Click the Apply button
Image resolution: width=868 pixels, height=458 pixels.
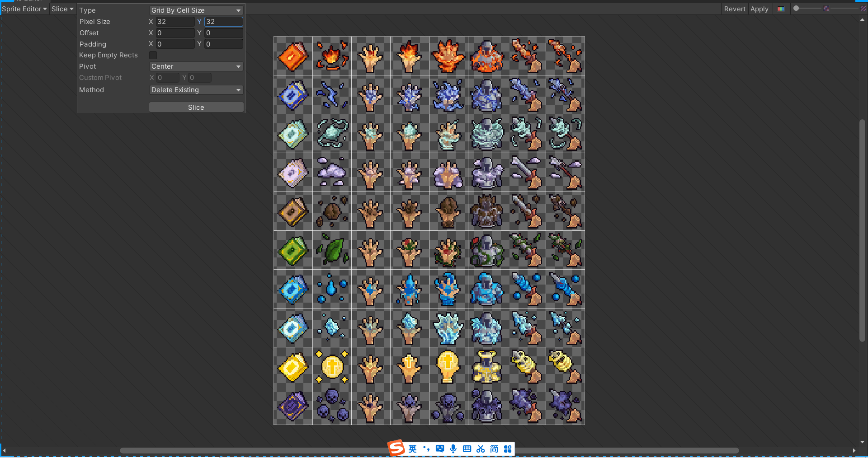pyautogui.click(x=759, y=9)
